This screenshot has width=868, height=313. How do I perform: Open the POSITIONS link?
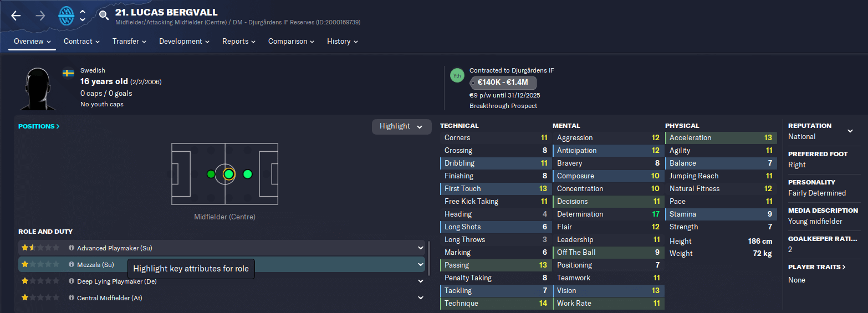pyautogui.click(x=39, y=126)
